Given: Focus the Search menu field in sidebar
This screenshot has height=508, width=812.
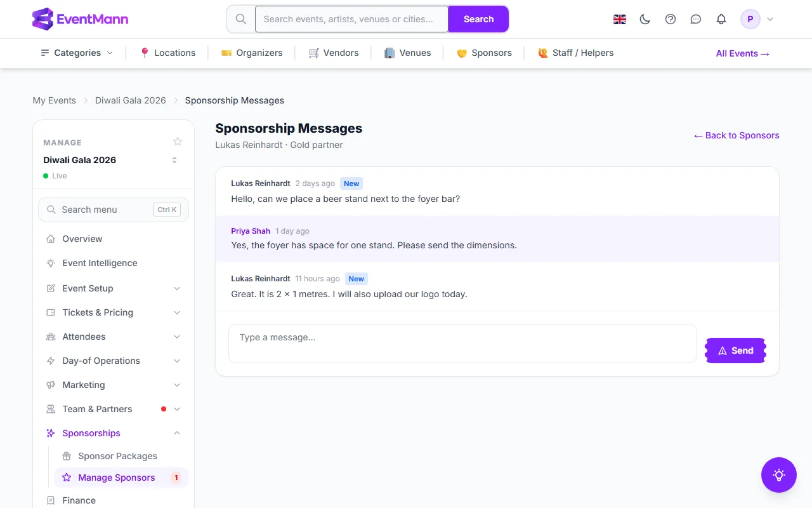Looking at the screenshot, I should (114, 210).
